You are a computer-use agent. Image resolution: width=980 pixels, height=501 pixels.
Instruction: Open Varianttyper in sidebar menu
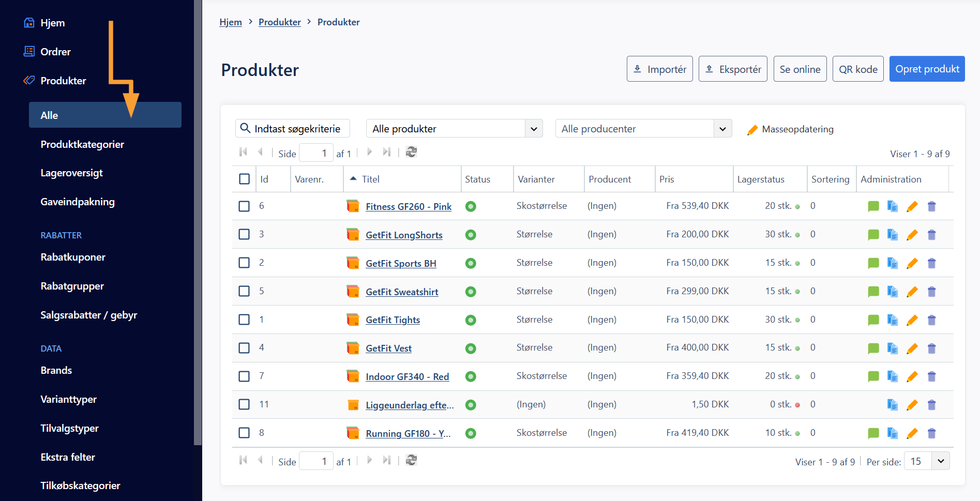pos(68,399)
